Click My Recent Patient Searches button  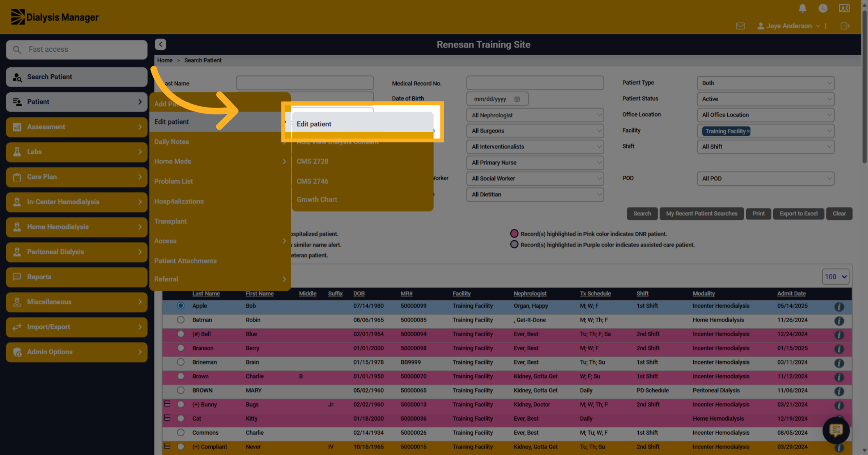click(x=701, y=214)
